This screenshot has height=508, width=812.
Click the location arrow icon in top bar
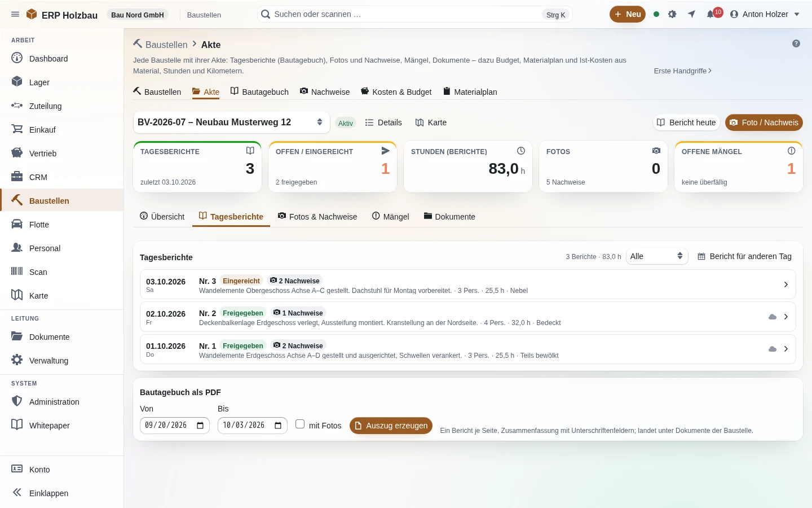point(692,14)
